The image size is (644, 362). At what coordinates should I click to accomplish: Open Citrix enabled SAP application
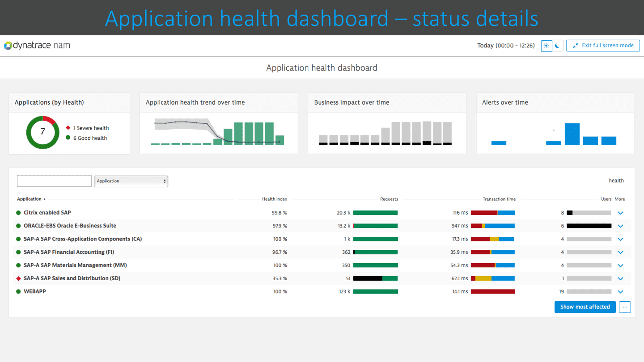pos(47,213)
